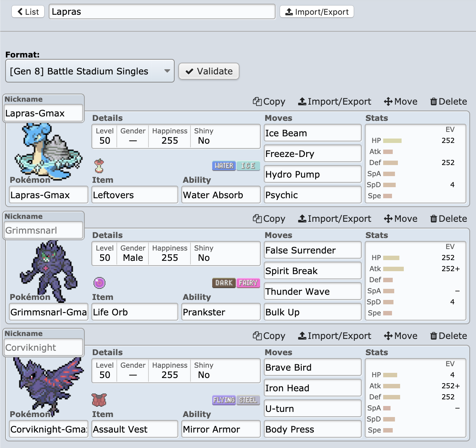Select the Corviknight-Gmax Pokémon name field

pyautogui.click(x=49, y=429)
